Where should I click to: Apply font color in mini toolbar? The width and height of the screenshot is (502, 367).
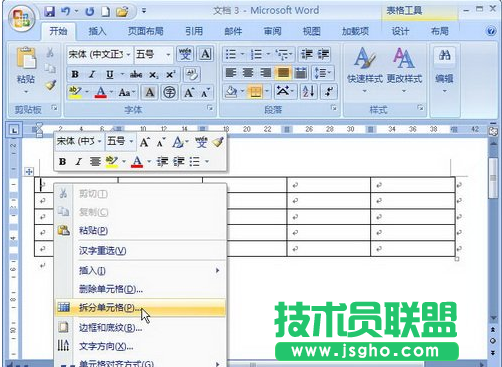click(x=137, y=162)
